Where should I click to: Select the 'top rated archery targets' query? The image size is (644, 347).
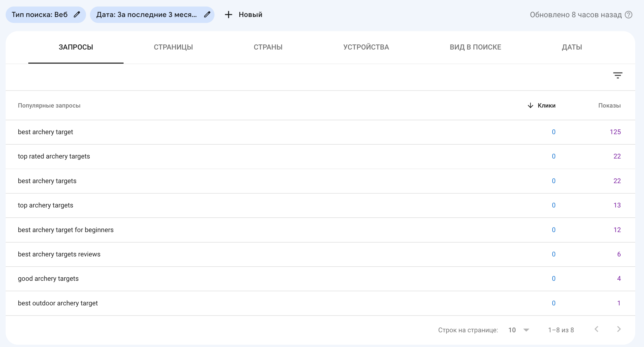click(54, 157)
